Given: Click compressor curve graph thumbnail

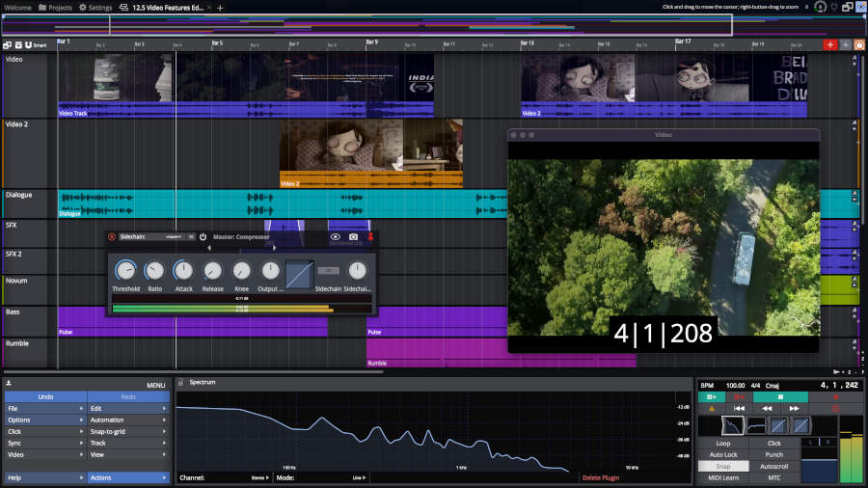Looking at the screenshot, I should 300,275.
